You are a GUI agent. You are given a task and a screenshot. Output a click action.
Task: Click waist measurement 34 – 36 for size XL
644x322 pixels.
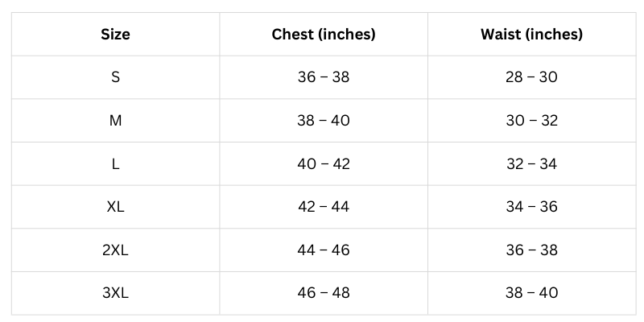pyautogui.click(x=531, y=207)
